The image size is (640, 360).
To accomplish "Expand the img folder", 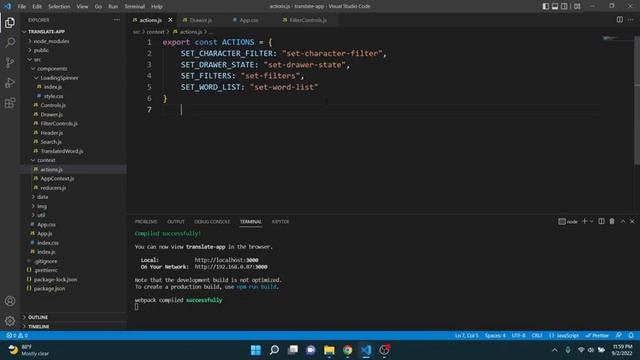I will (42, 206).
